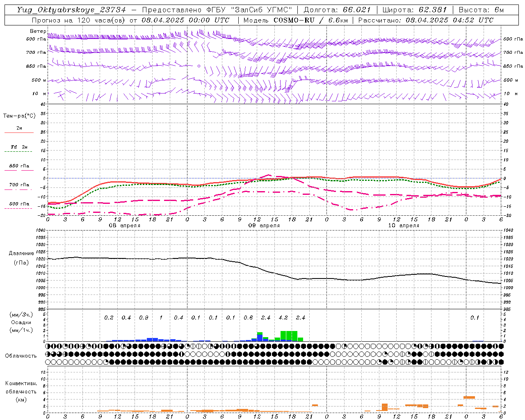The height and width of the screenshot is (420, 525).
Task: Select the 10 апреля date label
Action: pyautogui.click(x=404, y=226)
